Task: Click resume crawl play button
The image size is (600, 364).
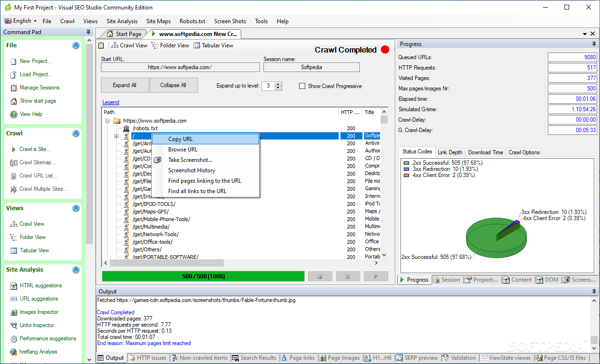Action: pos(376,276)
